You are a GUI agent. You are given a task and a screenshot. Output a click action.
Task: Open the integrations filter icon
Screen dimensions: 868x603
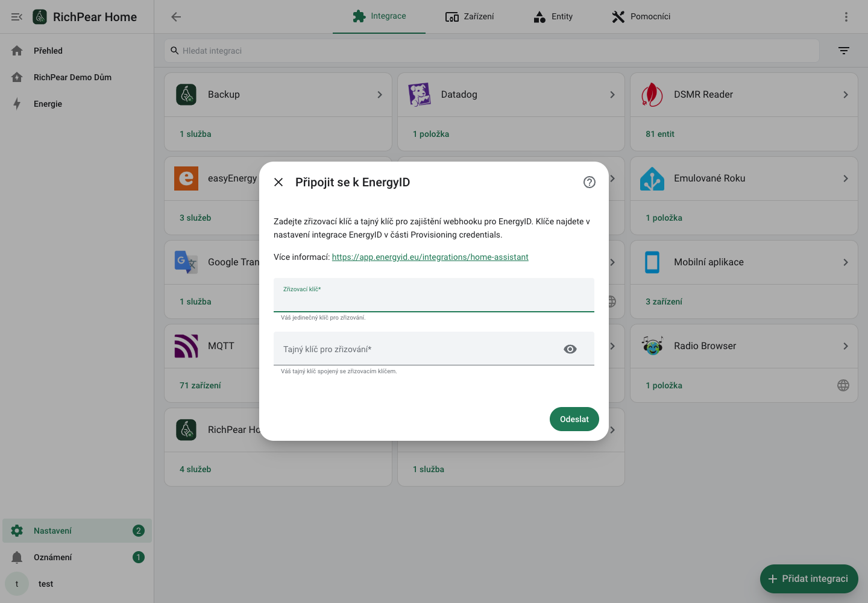(x=844, y=51)
